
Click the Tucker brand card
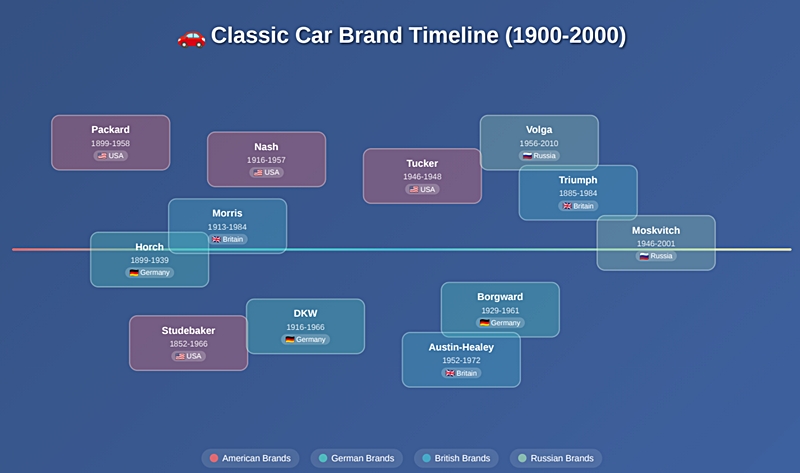pyautogui.click(x=422, y=176)
